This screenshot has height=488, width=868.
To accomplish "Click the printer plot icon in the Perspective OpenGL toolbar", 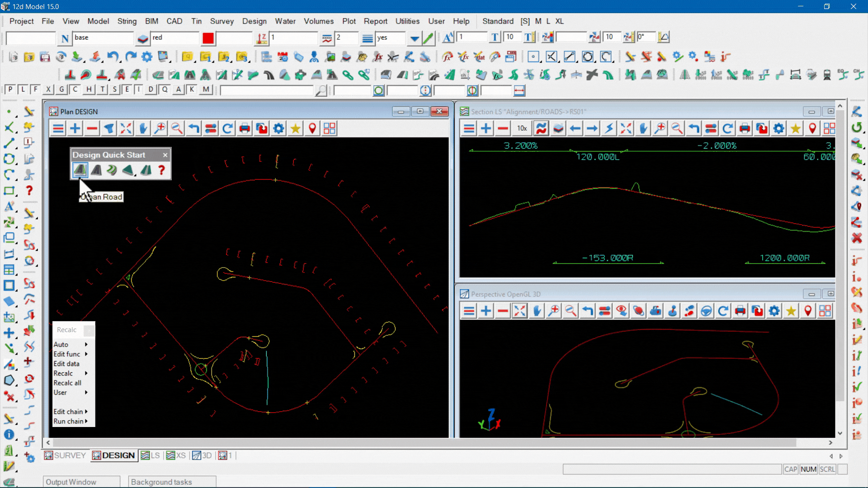I will (x=740, y=311).
